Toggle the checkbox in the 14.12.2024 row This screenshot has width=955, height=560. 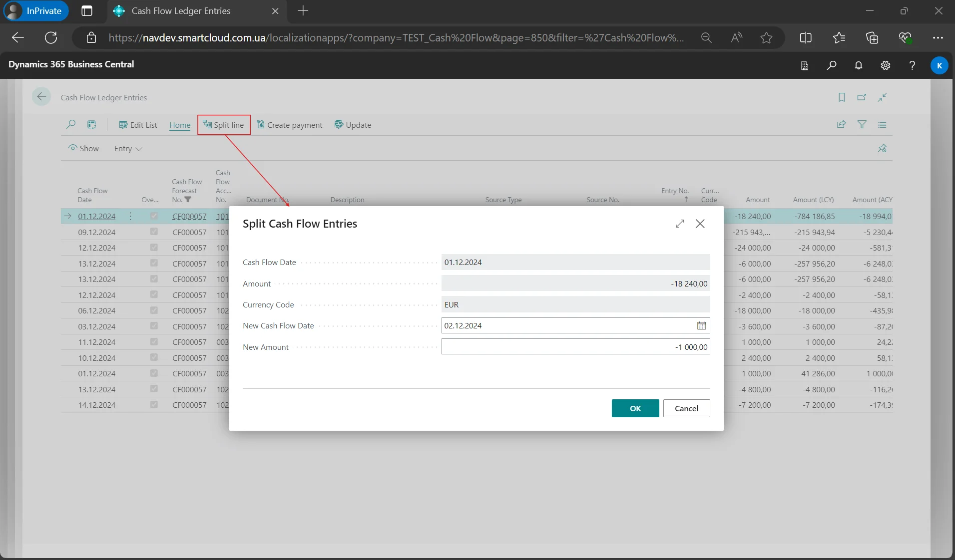[154, 405]
